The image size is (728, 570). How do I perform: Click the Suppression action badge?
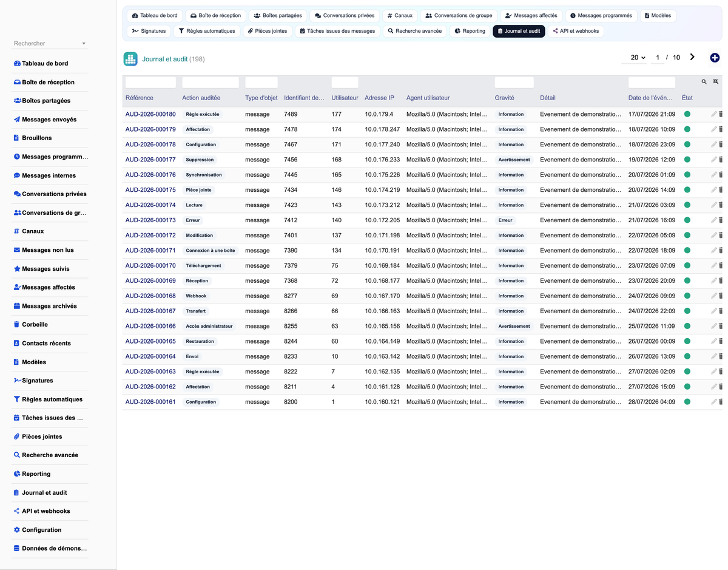point(200,160)
